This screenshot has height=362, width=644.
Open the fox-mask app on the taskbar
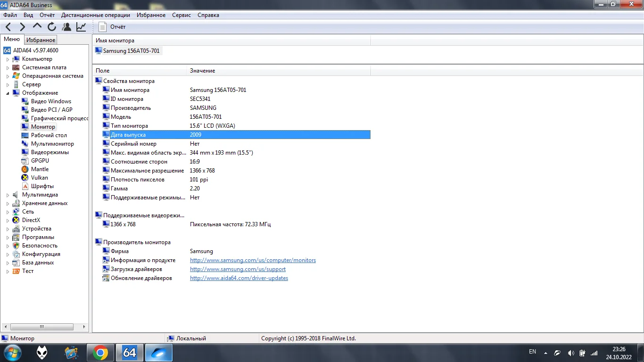tap(42, 352)
